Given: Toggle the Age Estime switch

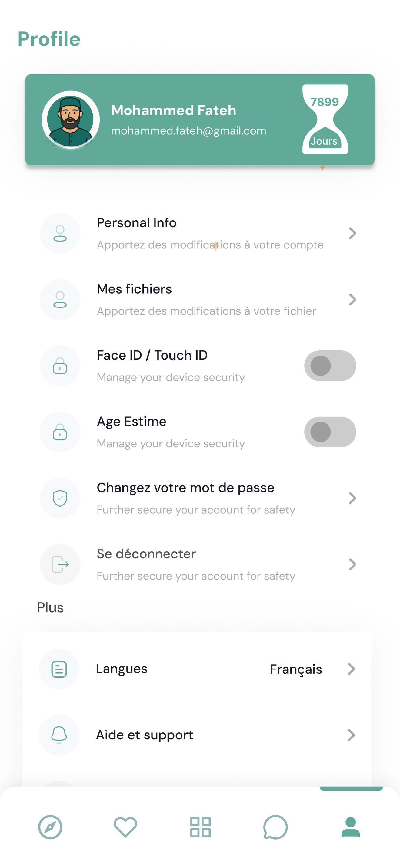Looking at the screenshot, I should (330, 432).
